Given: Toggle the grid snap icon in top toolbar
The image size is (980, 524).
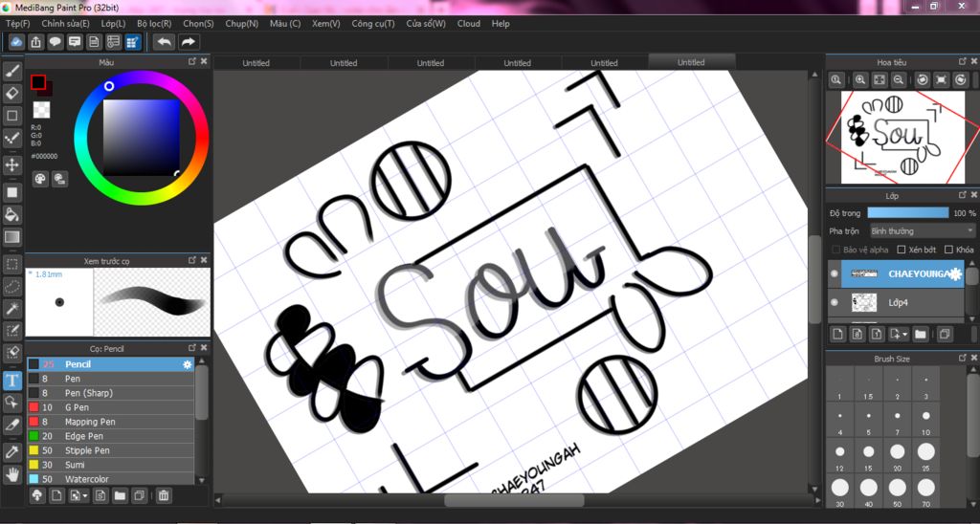Looking at the screenshot, I should pyautogui.click(x=132, y=42).
